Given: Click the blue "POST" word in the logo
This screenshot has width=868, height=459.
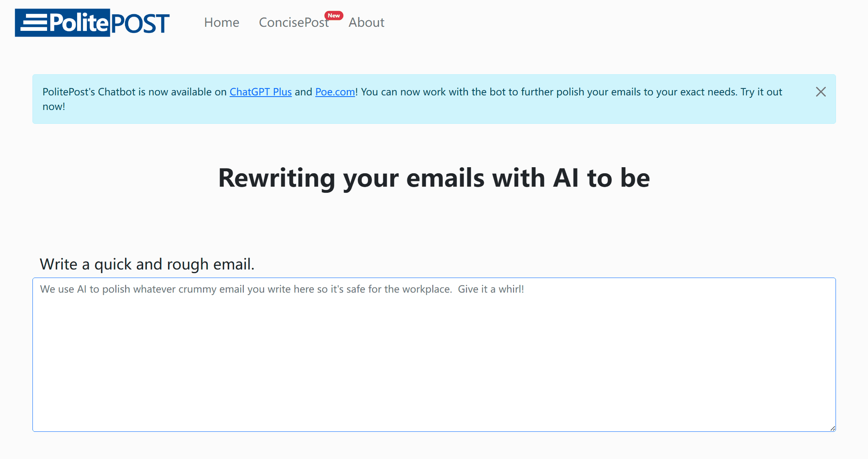Looking at the screenshot, I should [140, 24].
